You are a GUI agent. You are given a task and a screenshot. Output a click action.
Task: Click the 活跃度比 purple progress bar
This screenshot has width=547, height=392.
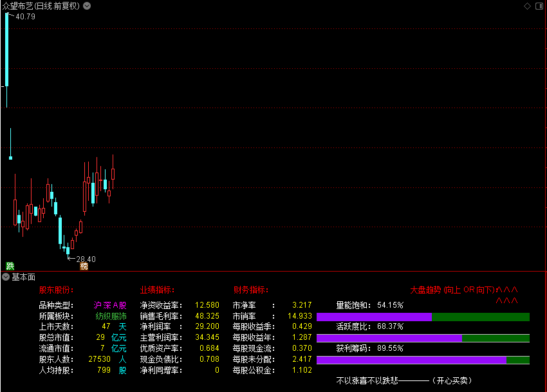click(x=389, y=338)
